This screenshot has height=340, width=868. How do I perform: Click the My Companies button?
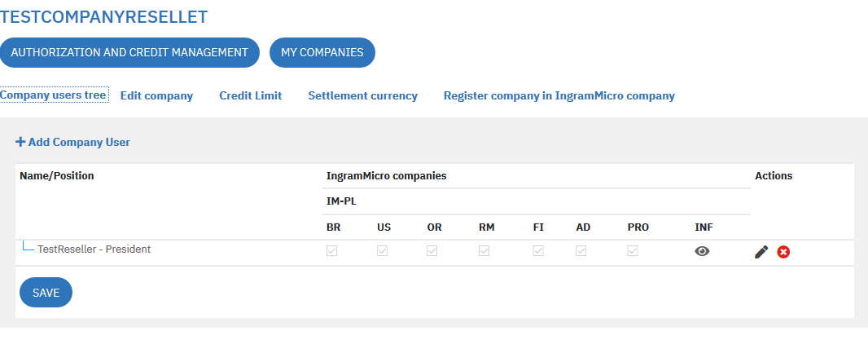[x=322, y=53]
